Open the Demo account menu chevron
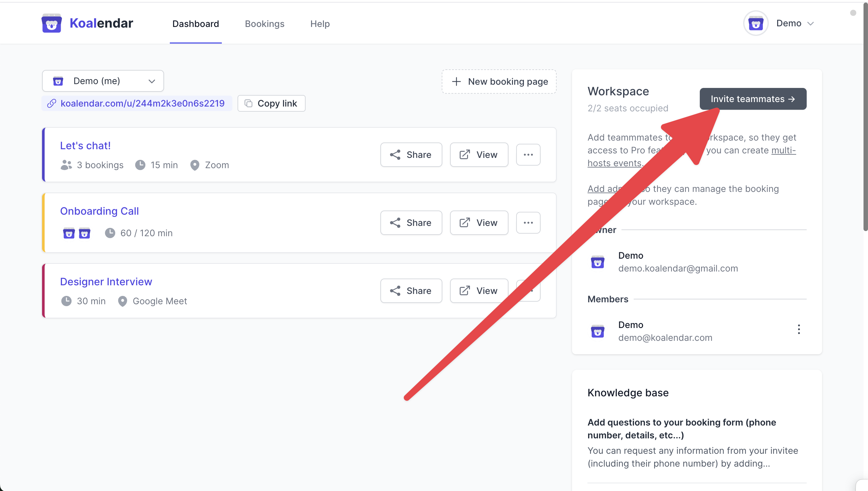 (810, 24)
